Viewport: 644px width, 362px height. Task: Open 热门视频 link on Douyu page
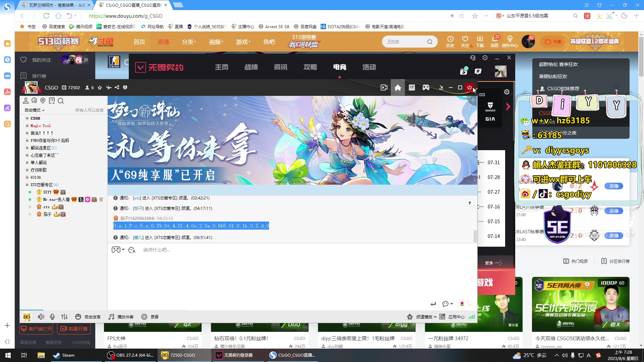click(576, 261)
